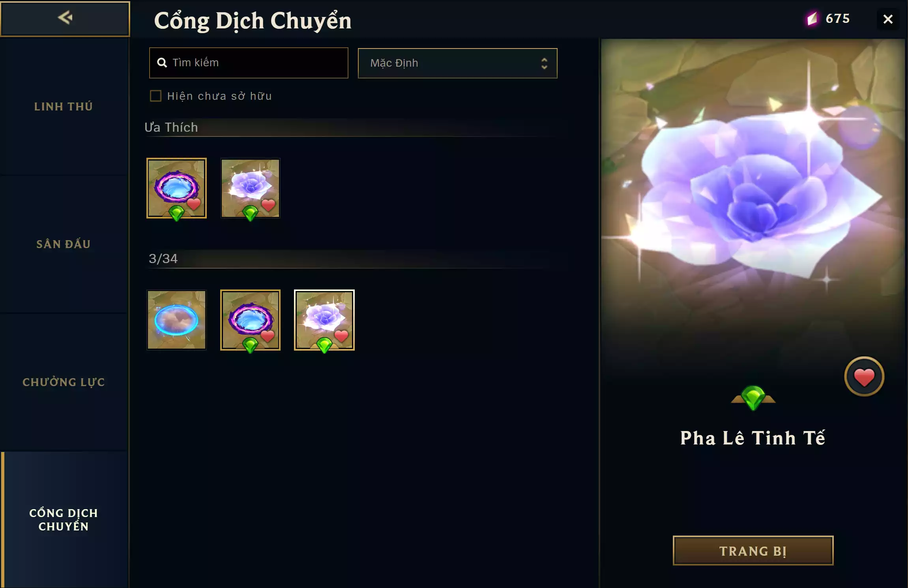The width and height of the screenshot is (908, 588).
Task: Toggle the favorite heart on Pha Lê Tinh Tế
Action: (x=864, y=377)
